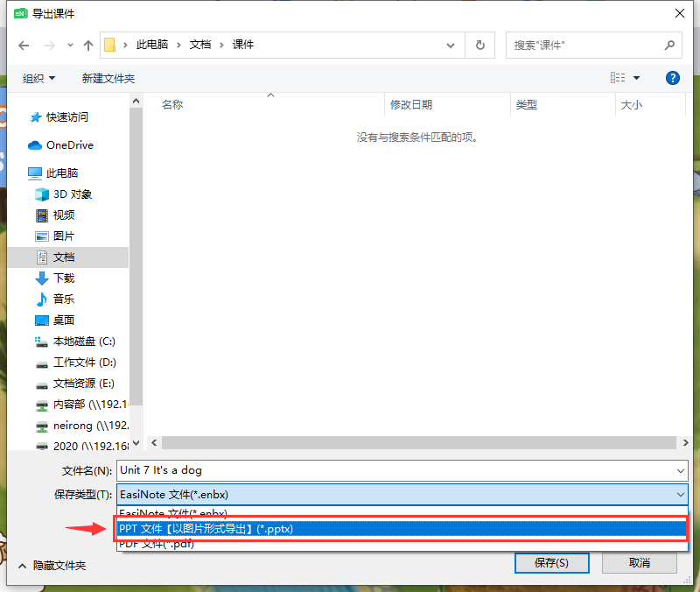The height and width of the screenshot is (592, 700).
Task: Expand the address bar history dropdown
Action: tap(451, 45)
